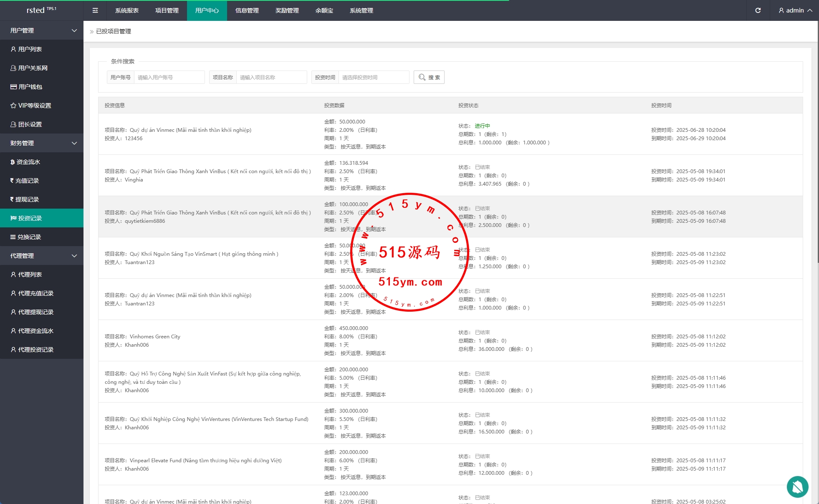Click the hamburger sidebar collapse icon

(95, 10)
